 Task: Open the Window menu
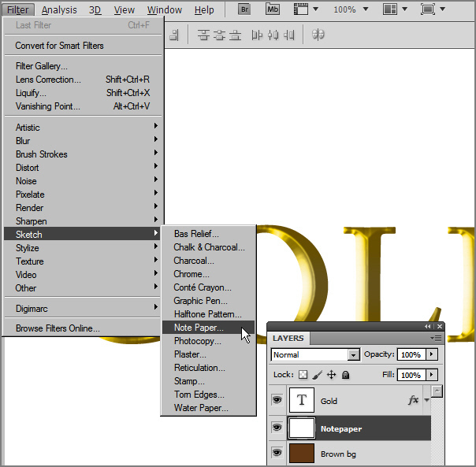(165, 10)
